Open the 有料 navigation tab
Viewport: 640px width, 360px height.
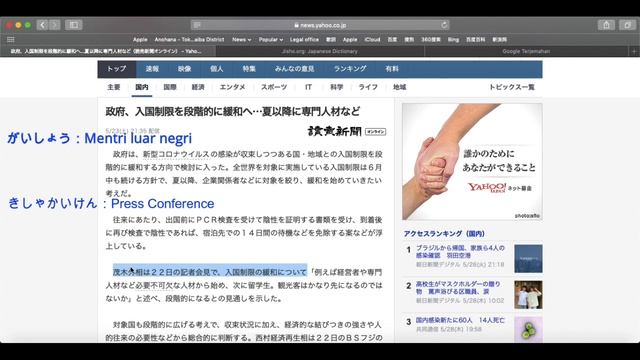pyautogui.click(x=392, y=69)
